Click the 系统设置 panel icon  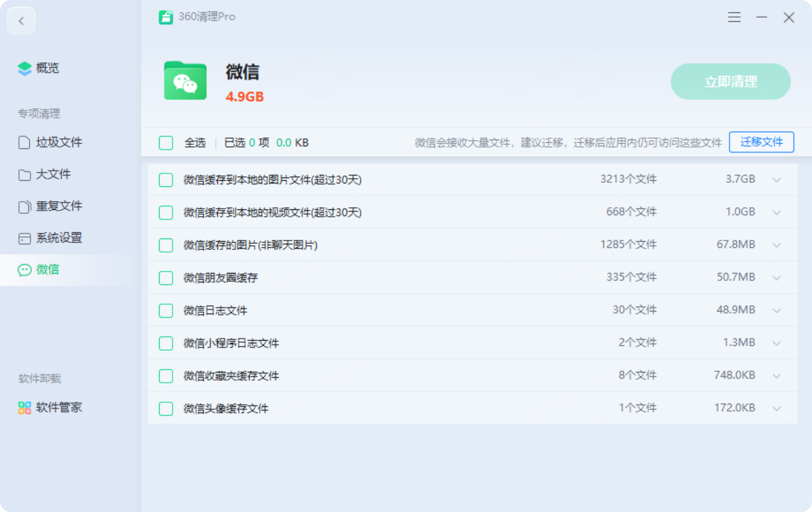click(x=24, y=238)
